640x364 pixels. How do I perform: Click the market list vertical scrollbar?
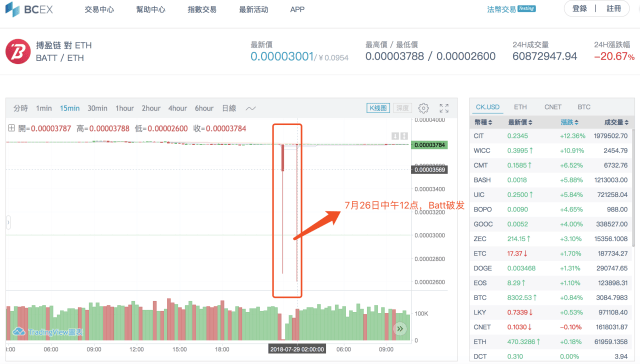(x=633, y=188)
